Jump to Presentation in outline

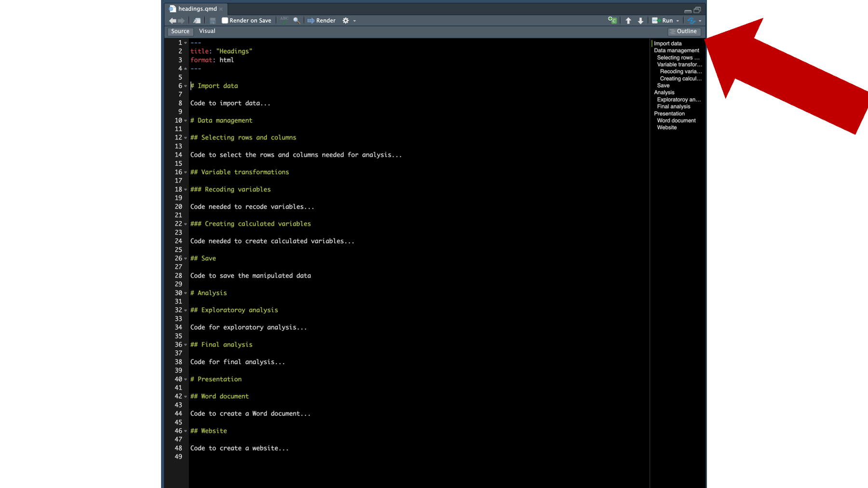pos(669,114)
